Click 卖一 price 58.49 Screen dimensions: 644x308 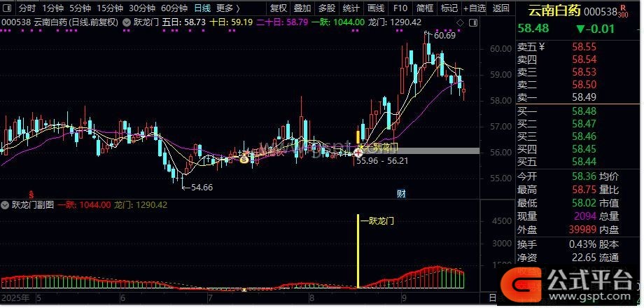click(x=584, y=97)
